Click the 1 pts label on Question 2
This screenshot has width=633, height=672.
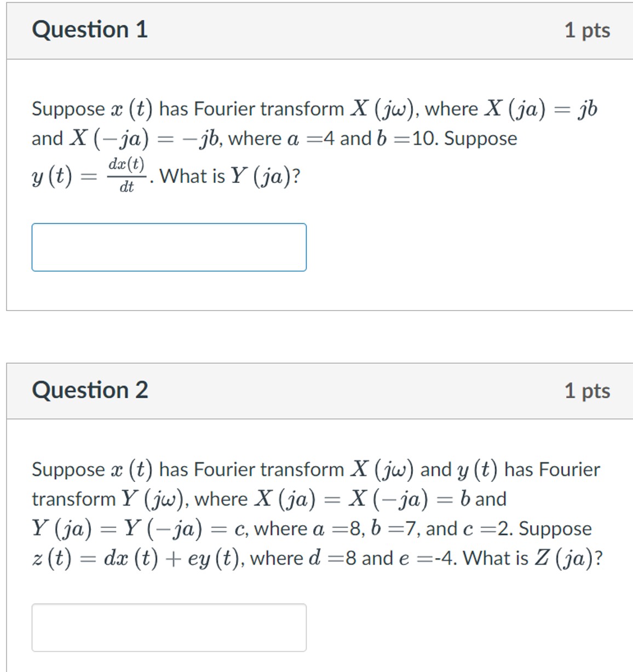[x=589, y=391]
